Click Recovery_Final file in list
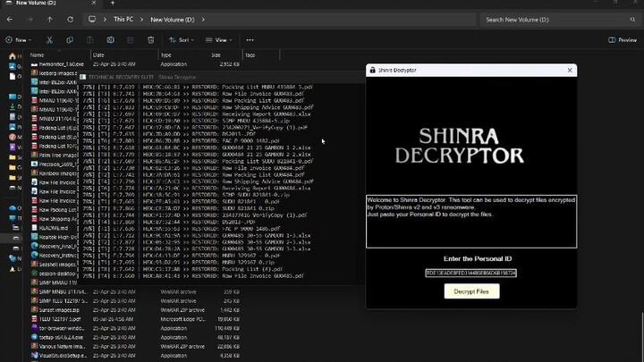 [x=54, y=247]
